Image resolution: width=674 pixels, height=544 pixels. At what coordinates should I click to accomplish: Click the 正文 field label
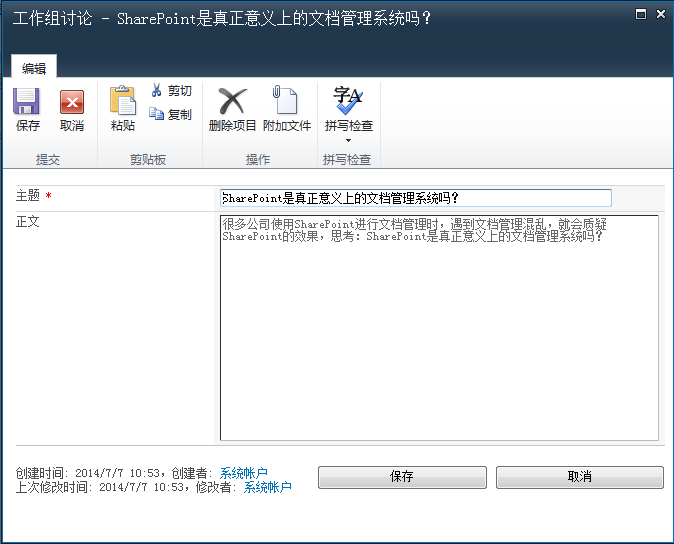(x=28, y=222)
